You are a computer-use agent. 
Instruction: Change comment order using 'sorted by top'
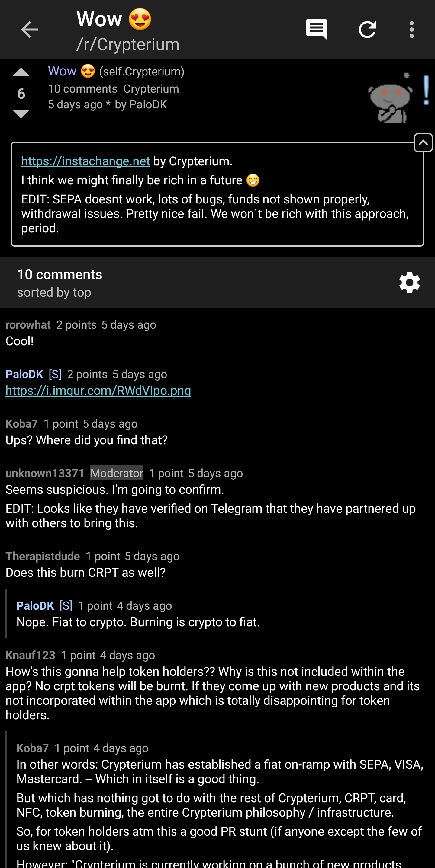point(54,292)
